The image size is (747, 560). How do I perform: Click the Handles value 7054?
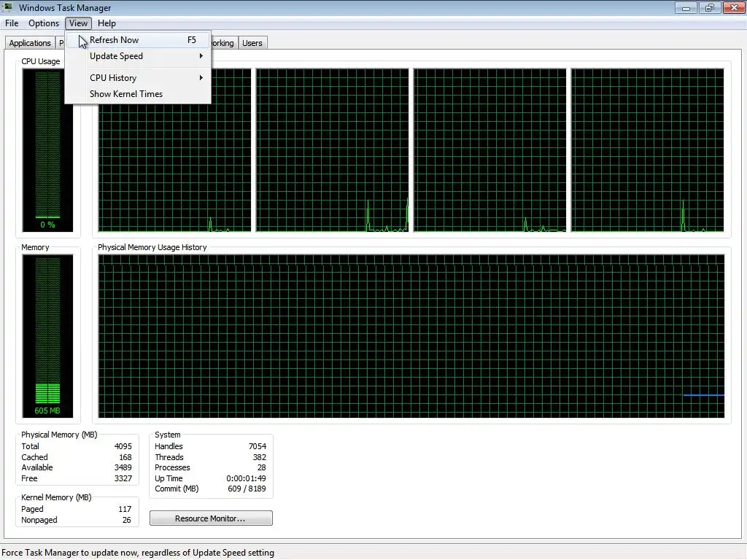(x=258, y=446)
